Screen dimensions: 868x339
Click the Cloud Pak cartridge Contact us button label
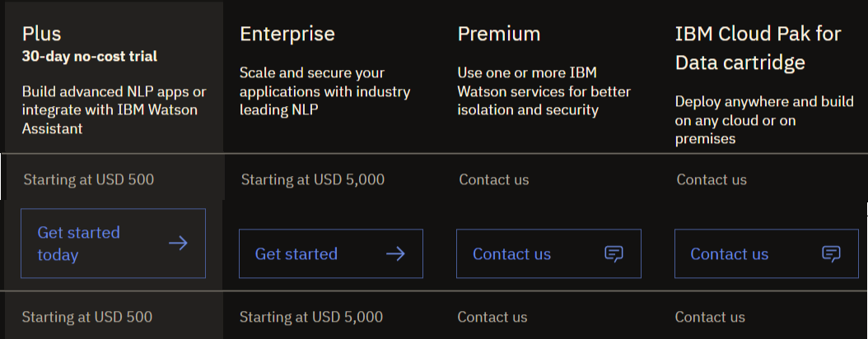click(730, 253)
